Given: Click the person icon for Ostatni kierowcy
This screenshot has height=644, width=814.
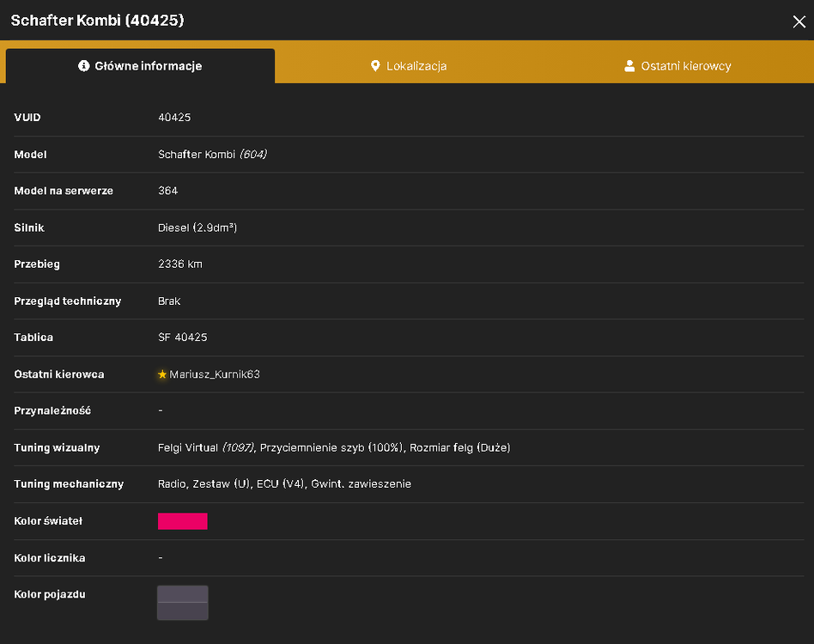Looking at the screenshot, I should pyautogui.click(x=629, y=66).
